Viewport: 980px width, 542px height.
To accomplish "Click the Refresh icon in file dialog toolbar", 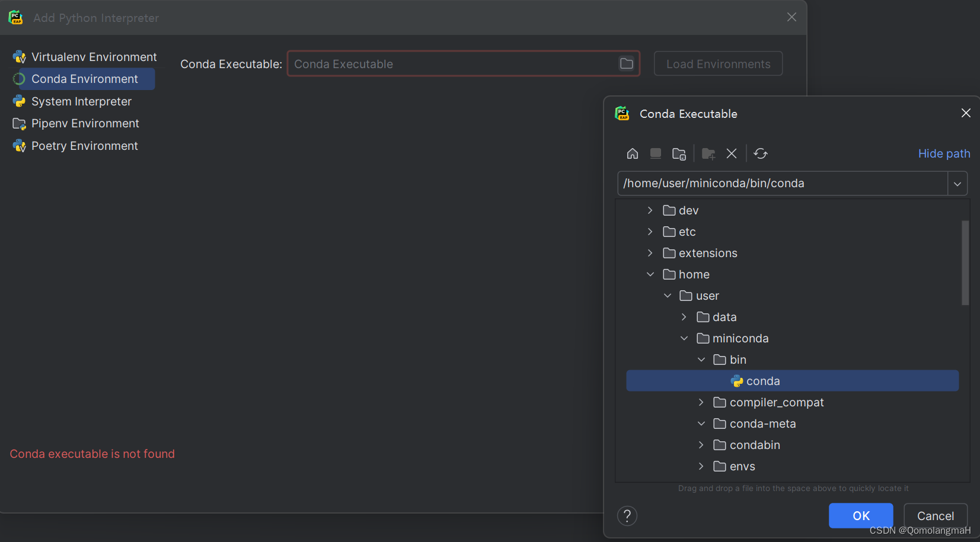I will click(761, 153).
